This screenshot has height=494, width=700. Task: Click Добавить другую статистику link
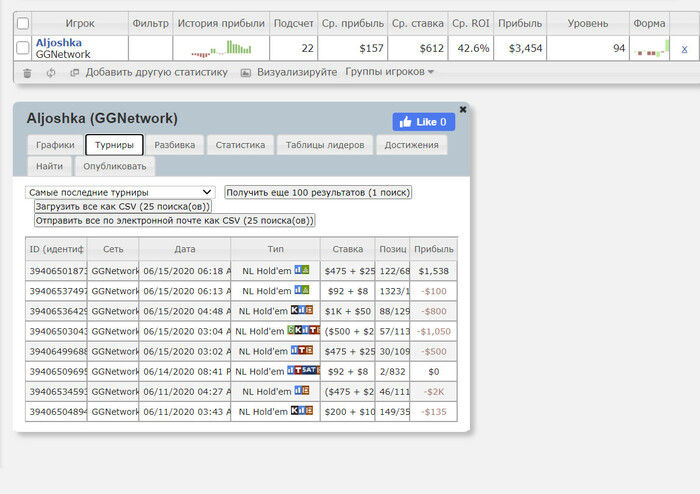157,72
